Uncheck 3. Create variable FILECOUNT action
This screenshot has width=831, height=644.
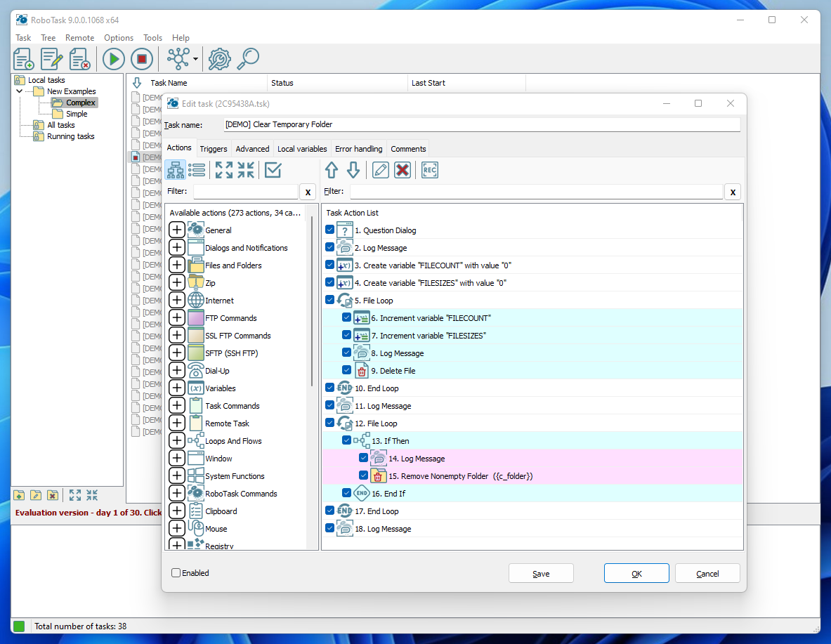pyautogui.click(x=329, y=265)
